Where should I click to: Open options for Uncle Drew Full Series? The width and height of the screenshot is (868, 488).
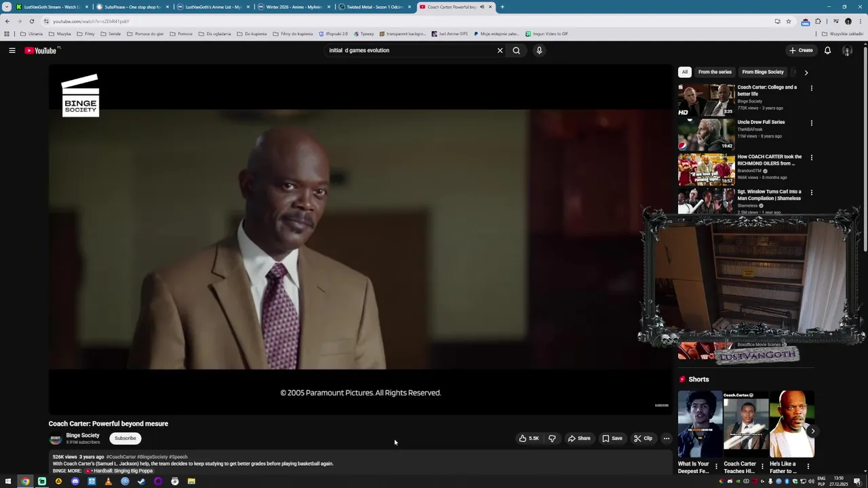pos(811,123)
